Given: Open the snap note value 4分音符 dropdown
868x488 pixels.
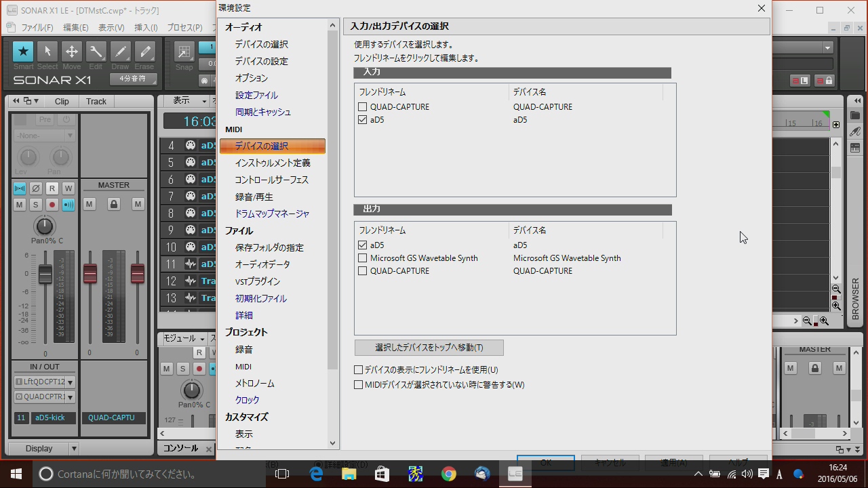Looking at the screenshot, I should coord(134,79).
